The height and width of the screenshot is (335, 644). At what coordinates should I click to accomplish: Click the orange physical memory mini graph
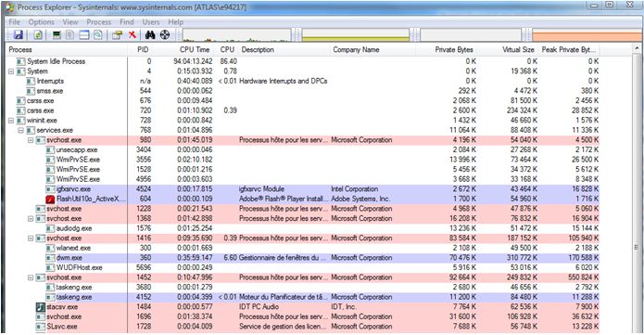(587, 35)
